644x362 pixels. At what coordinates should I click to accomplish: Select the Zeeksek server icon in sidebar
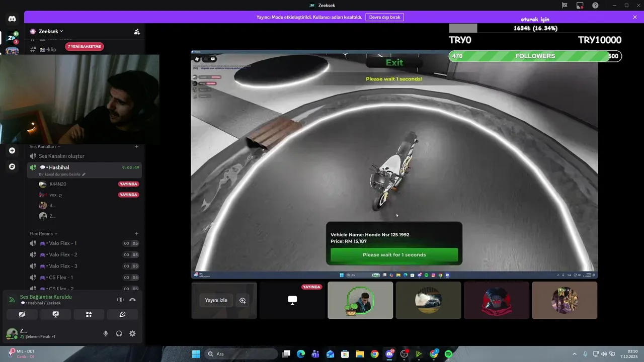pos(12,38)
